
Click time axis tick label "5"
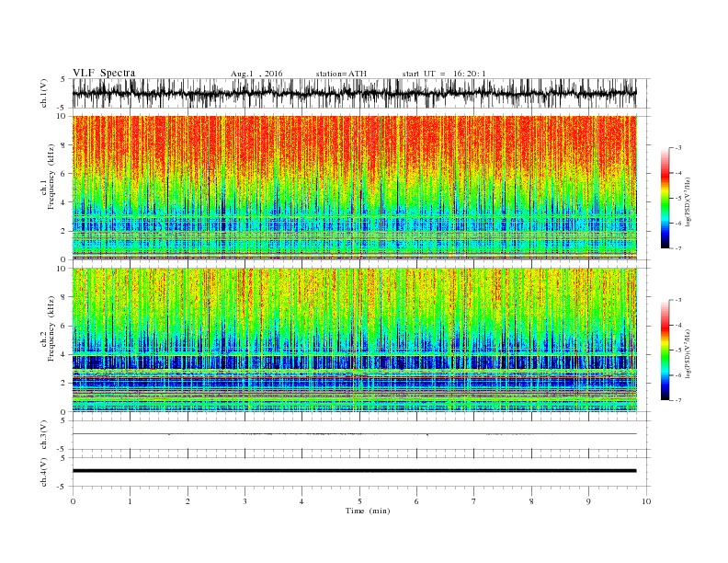359,501
